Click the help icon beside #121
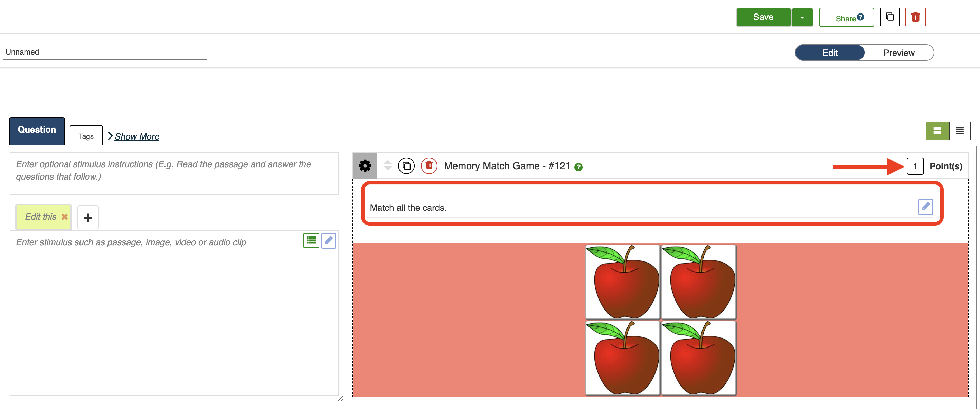 578,167
